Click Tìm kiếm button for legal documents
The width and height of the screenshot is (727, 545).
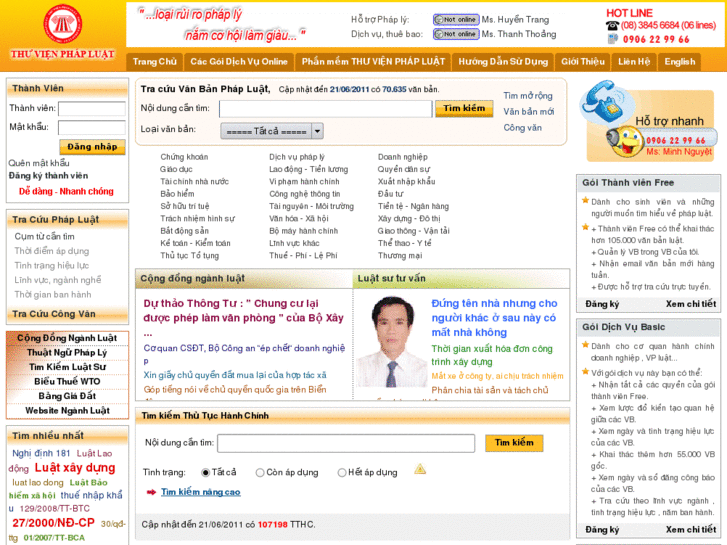click(463, 108)
